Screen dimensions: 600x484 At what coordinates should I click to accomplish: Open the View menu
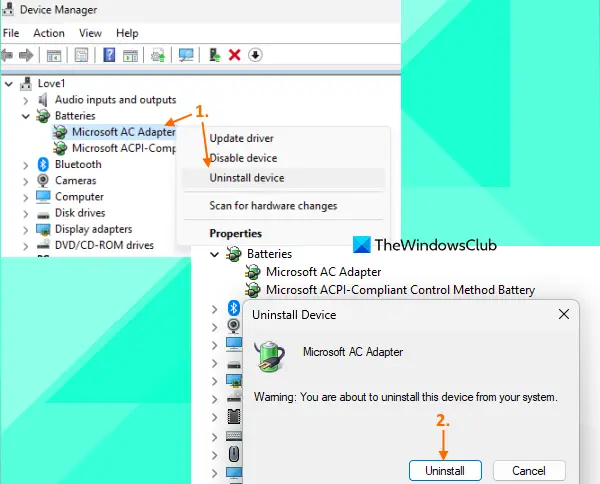tap(90, 33)
